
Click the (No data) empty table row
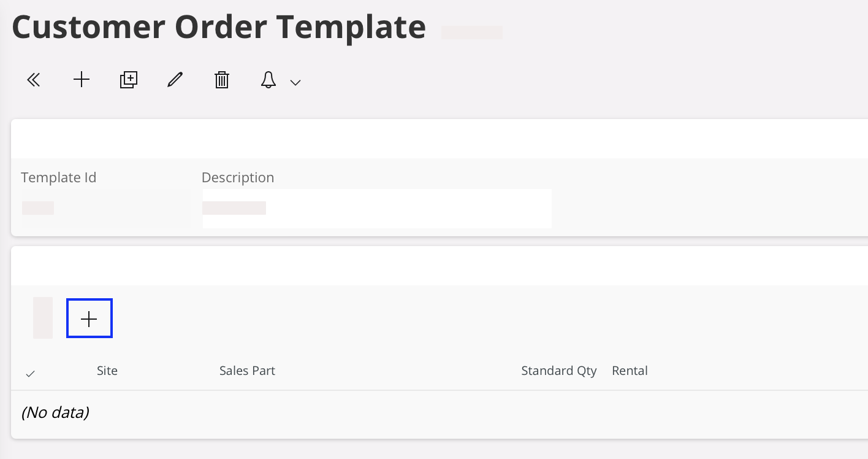55,412
